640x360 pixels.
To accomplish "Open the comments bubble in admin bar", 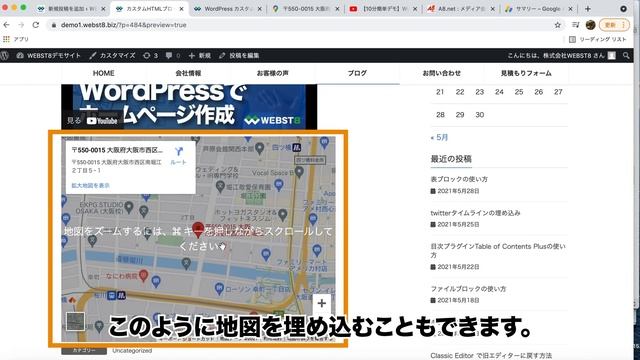I will point(173,56).
